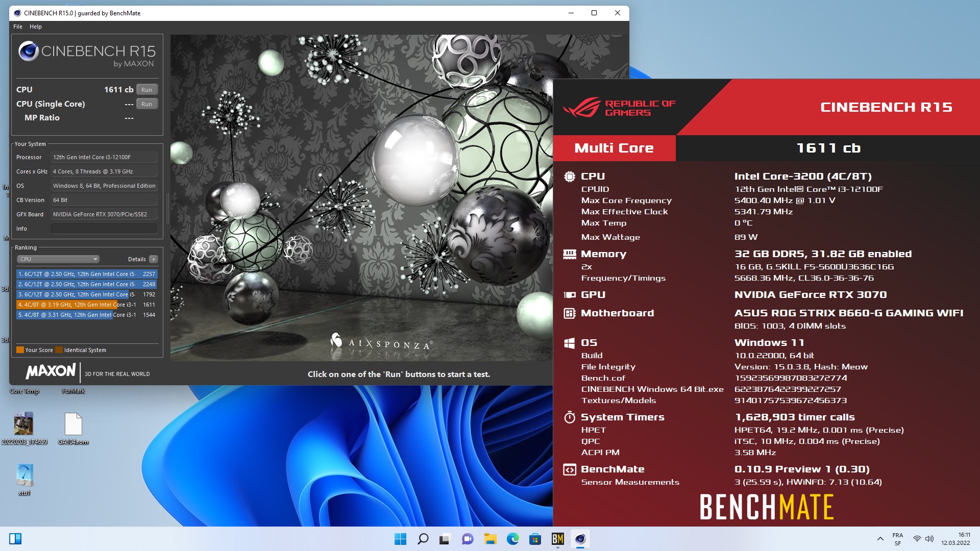
Task: Click the GPU card icon in BenchMate panel
Action: click(570, 295)
